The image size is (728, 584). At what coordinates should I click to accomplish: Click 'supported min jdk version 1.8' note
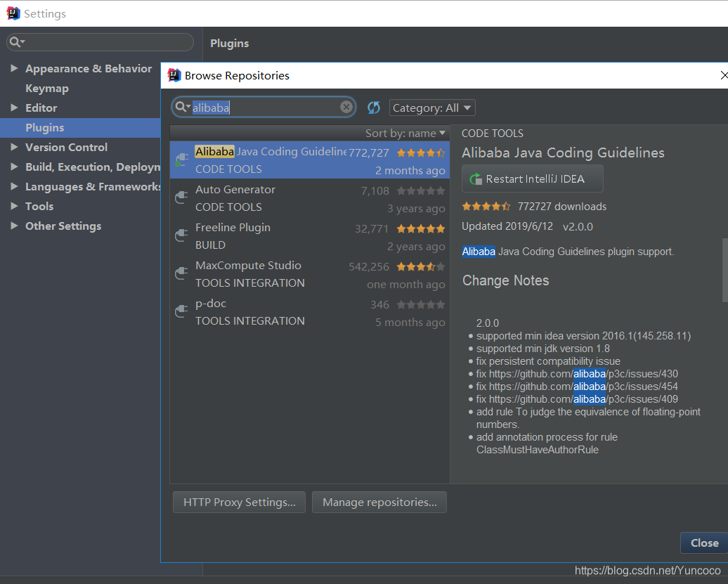click(542, 349)
